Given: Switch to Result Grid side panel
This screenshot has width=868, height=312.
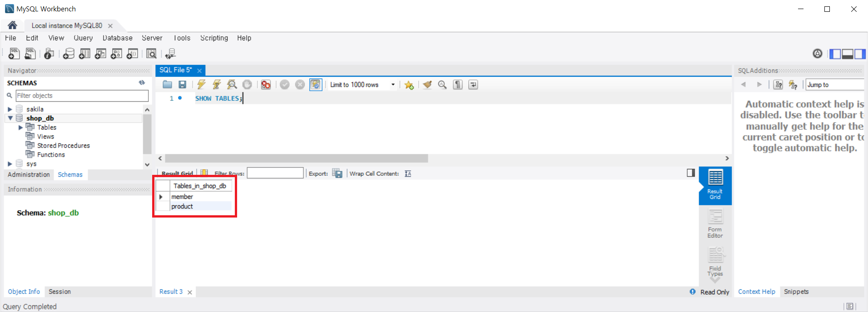Looking at the screenshot, I should pyautogui.click(x=715, y=185).
